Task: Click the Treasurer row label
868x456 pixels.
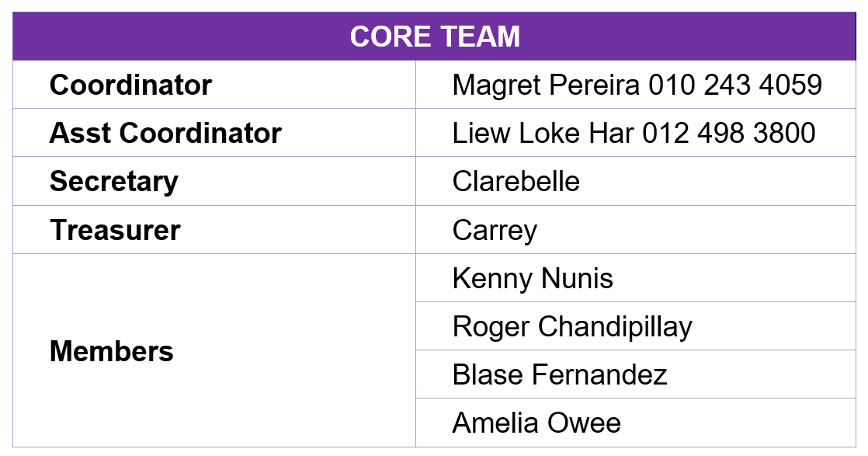Action: pos(115,230)
